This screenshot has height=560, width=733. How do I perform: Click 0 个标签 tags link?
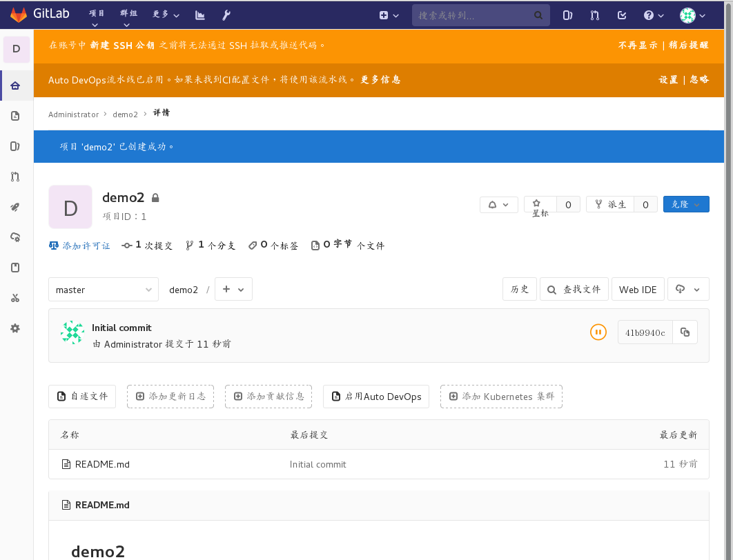pyautogui.click(x=273, y=246)
